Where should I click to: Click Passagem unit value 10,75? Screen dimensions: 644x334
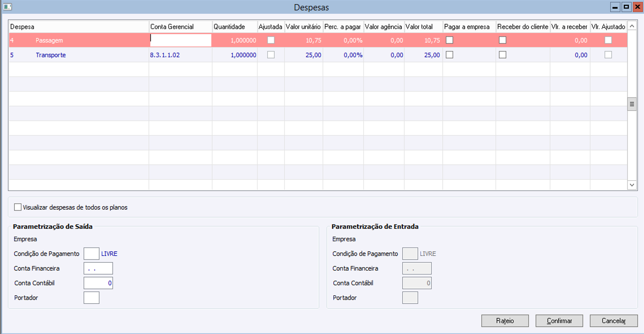pyautogui.click(x=314, y=40)
